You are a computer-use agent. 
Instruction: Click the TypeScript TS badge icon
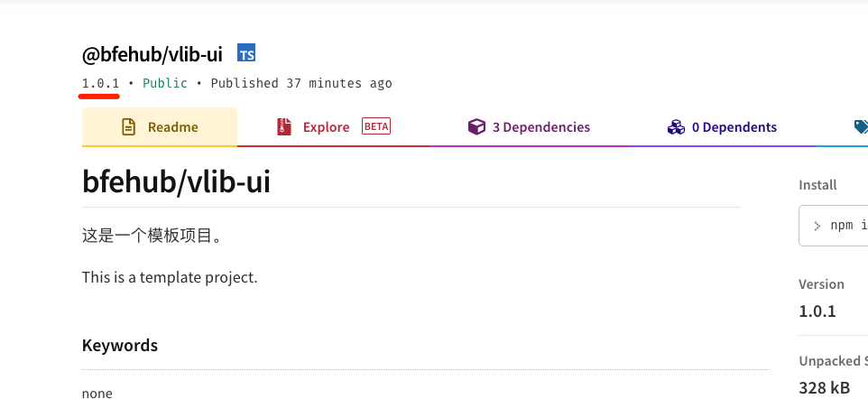coord(246,52)
